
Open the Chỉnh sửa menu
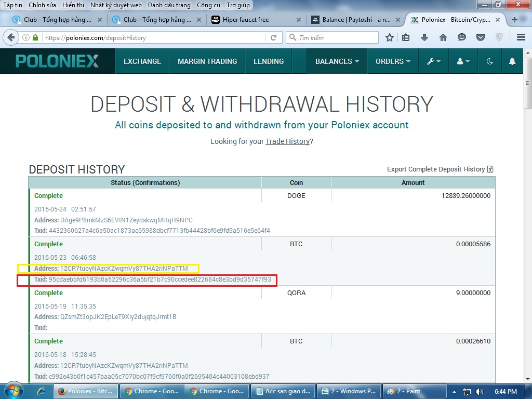(x=42, y=5)
